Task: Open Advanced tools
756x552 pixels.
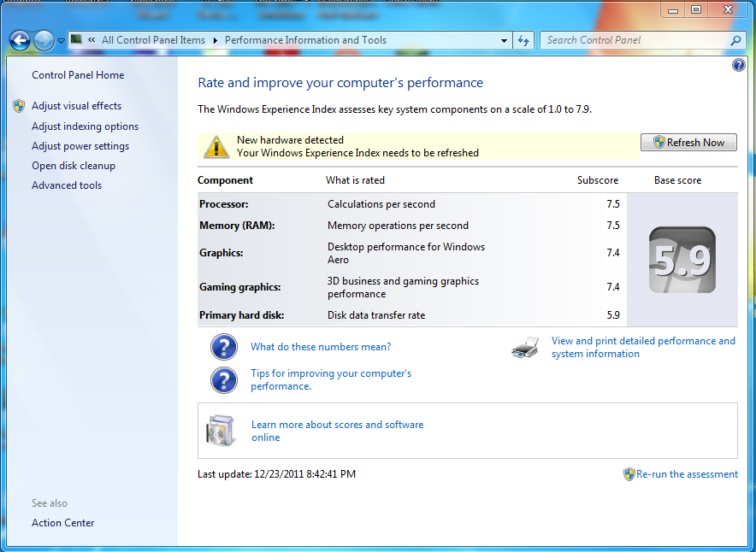Action: [67, 185]
